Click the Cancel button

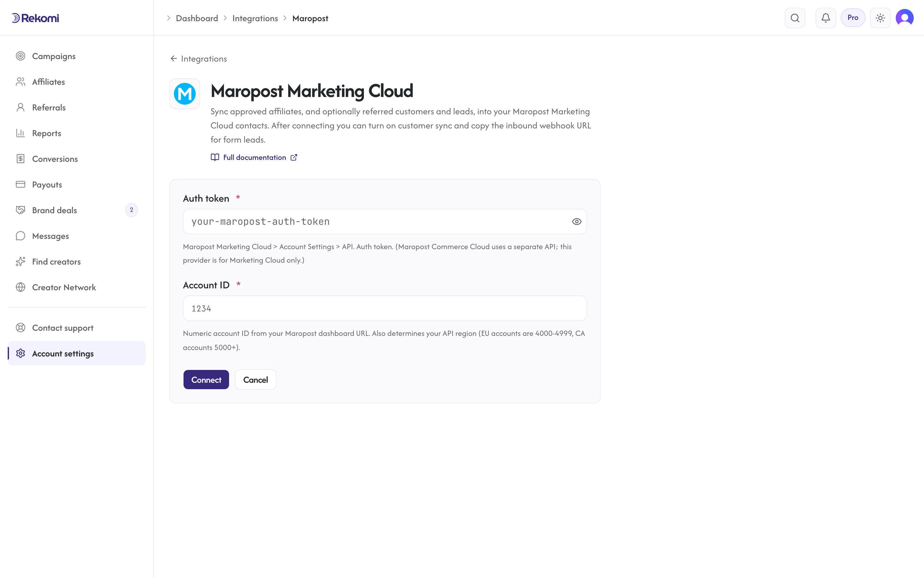[x=255, y=380]
